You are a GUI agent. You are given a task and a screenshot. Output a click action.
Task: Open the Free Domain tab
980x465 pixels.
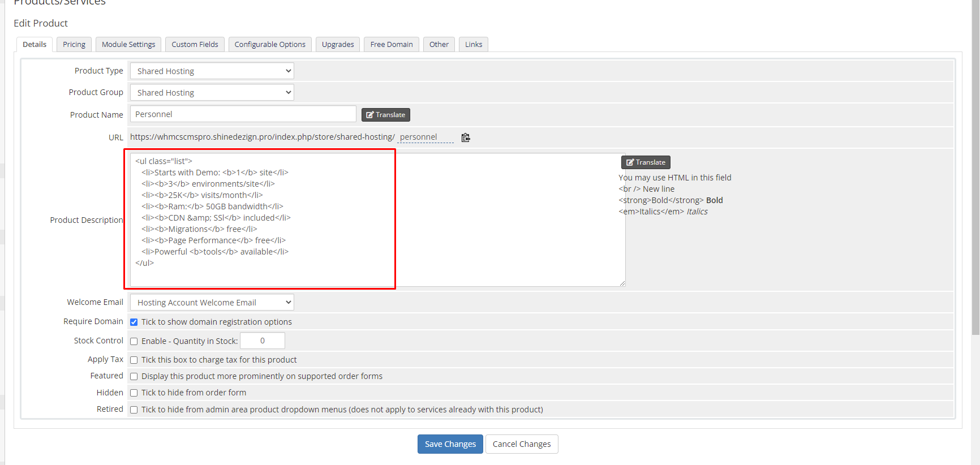pos(392,45)
